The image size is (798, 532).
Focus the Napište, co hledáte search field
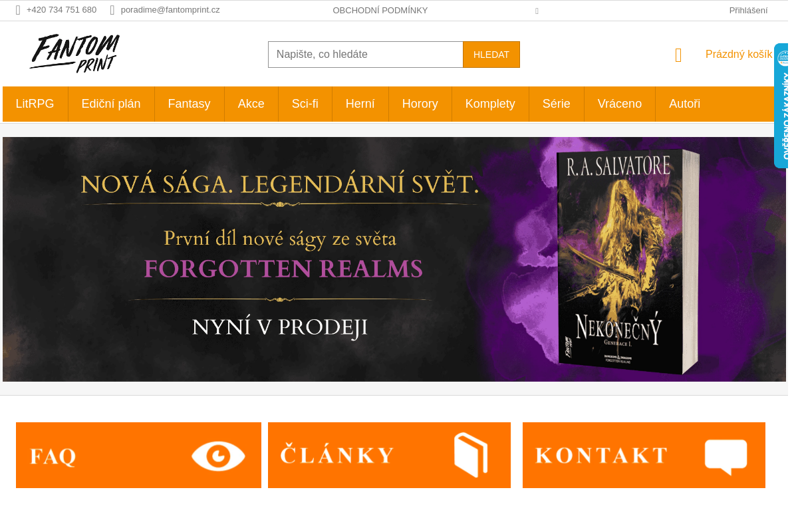(366, 55)
